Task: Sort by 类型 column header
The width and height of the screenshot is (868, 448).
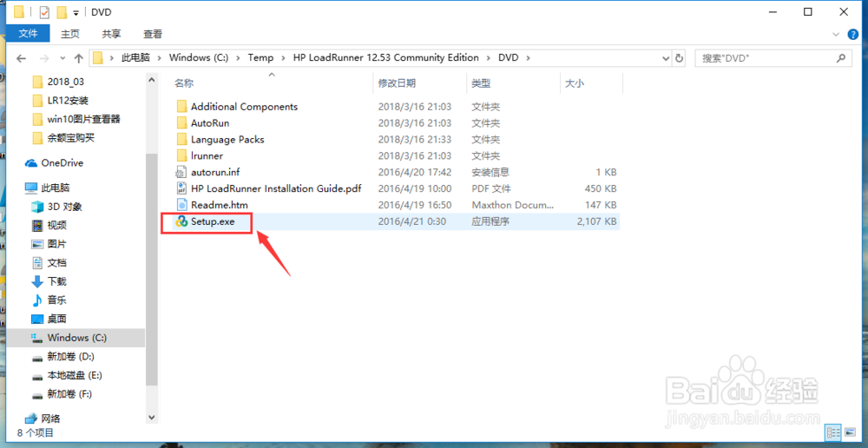Action: (481, 83)
